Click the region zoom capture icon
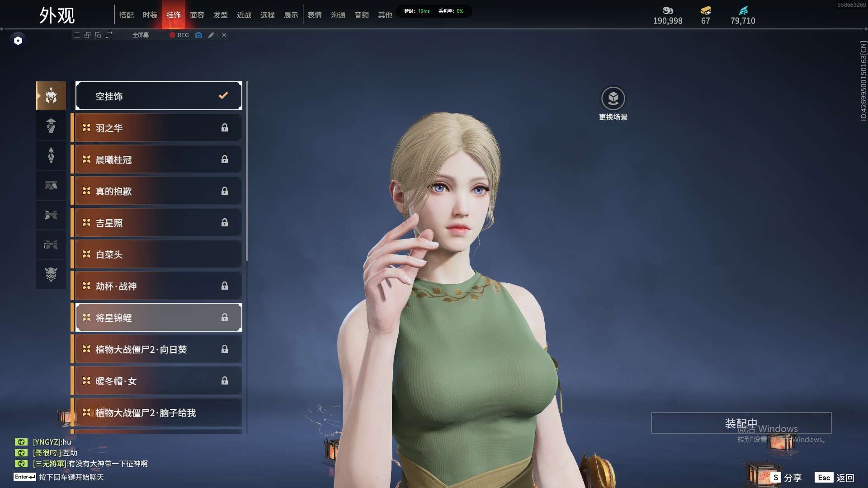Screen dimensions: 868x488 (98, 35)
